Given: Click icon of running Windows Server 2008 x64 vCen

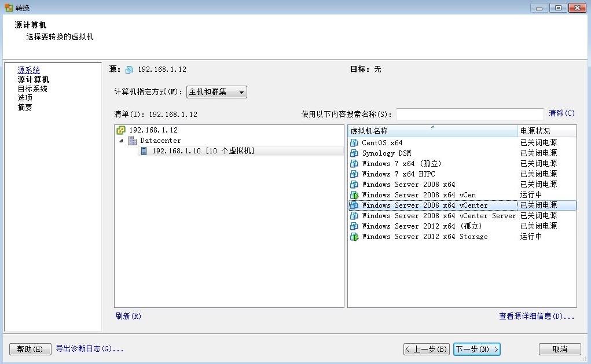Looking at the screenshot, I should (x=354, y=195).
